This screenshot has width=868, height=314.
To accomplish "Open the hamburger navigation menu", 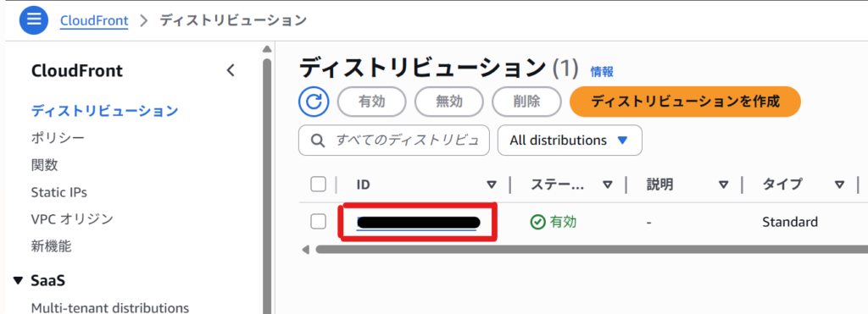I will [x=34, y=20].
